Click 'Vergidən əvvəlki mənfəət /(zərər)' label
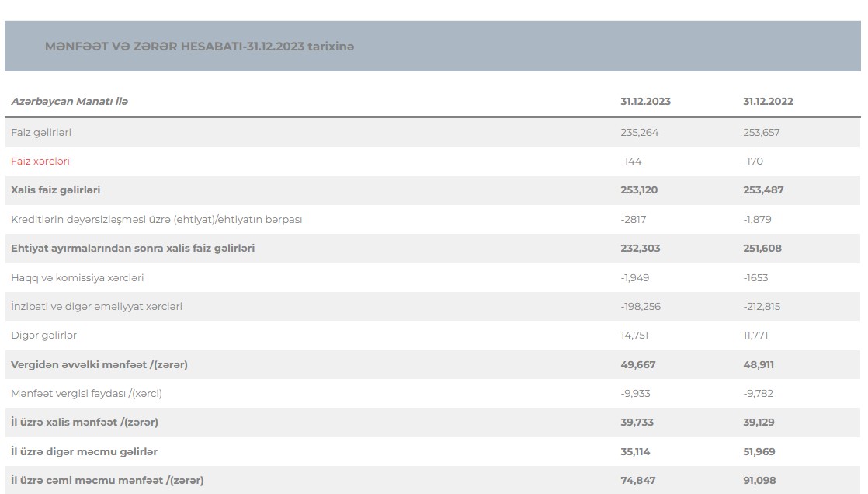The height and width of the screenshot is (494, 868). pyautogui.click(x=99, y=364)
